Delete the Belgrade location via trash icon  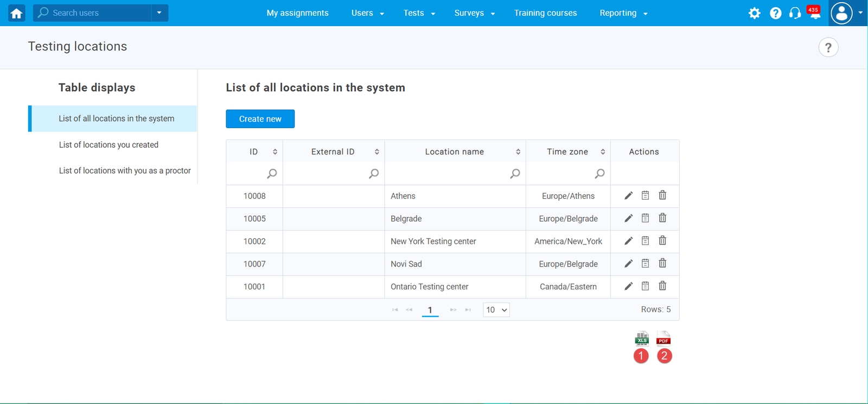[x=662, y=218]
